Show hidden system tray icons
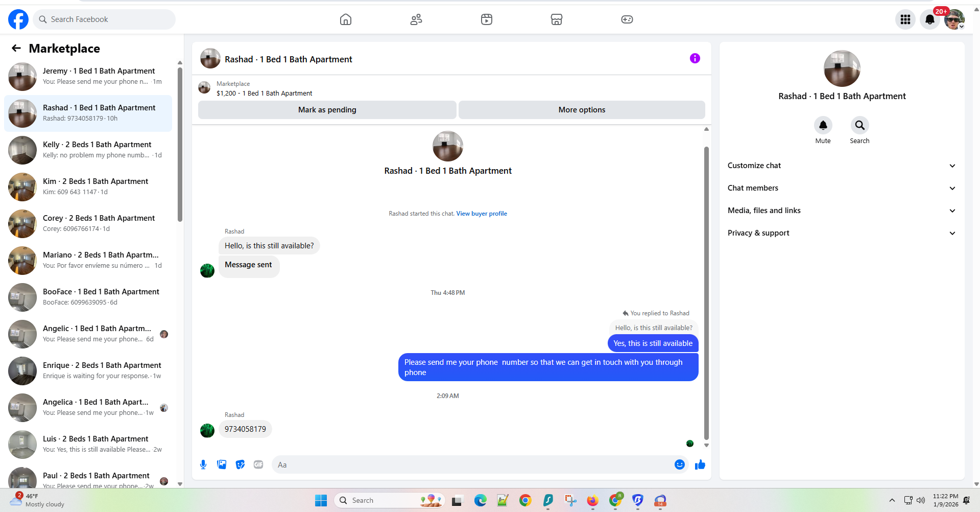 [x=892, y=500]
